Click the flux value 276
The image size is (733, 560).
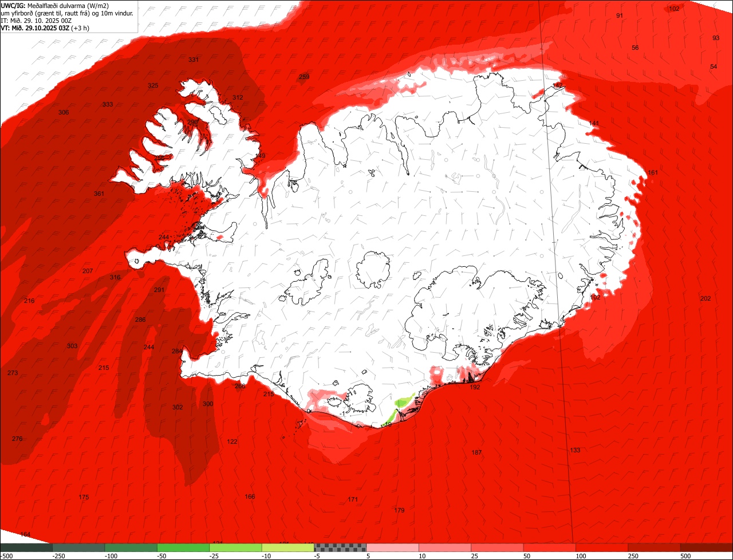coord(17,439)
